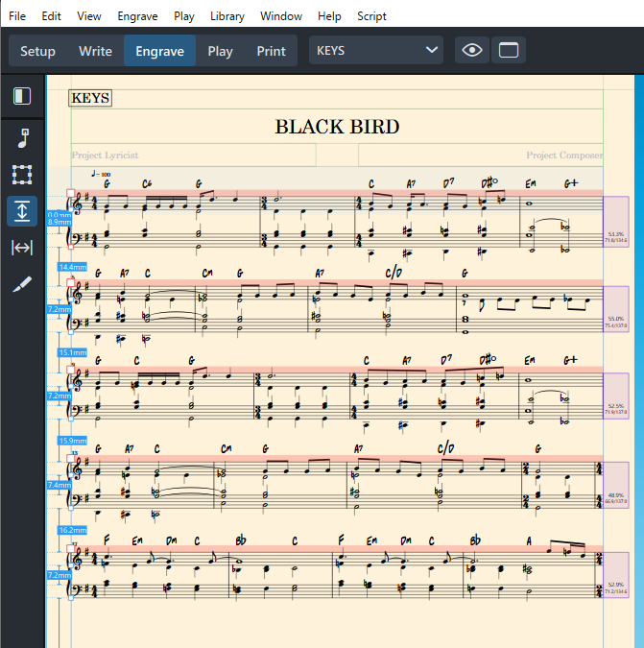Select the BLACK BIRD title
This screenshot has width=644, height=648.
(337, 127)
